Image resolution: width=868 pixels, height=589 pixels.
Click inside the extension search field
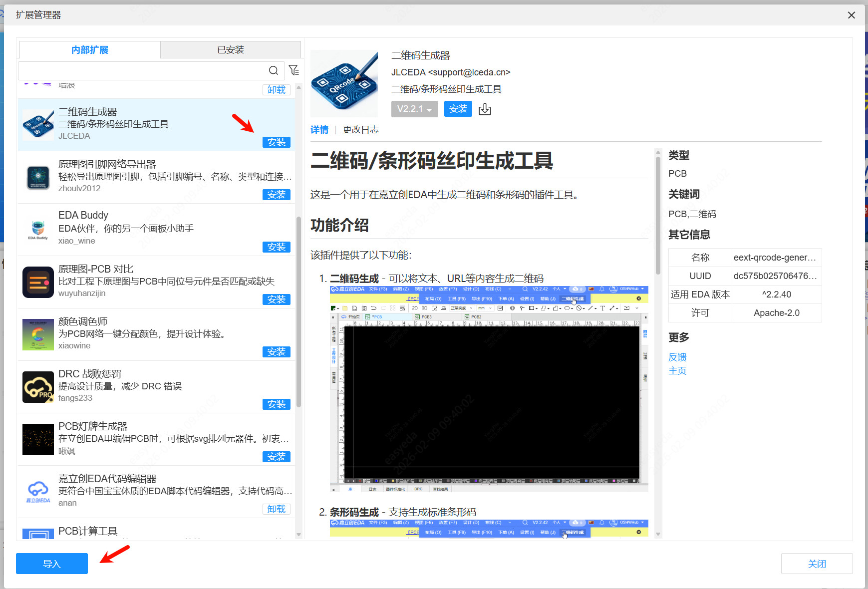coord(142,71)
